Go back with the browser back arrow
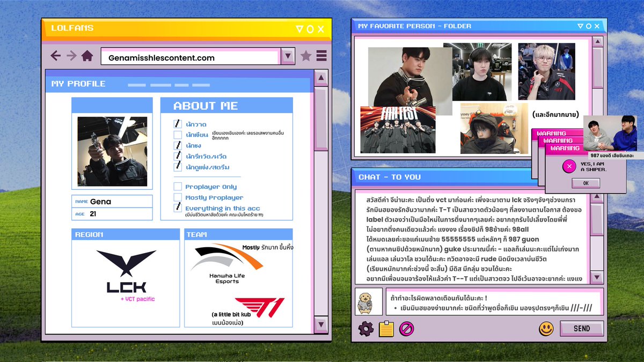Image resolution: width=644 pixels, height=362 pixels. pos(55,56)
